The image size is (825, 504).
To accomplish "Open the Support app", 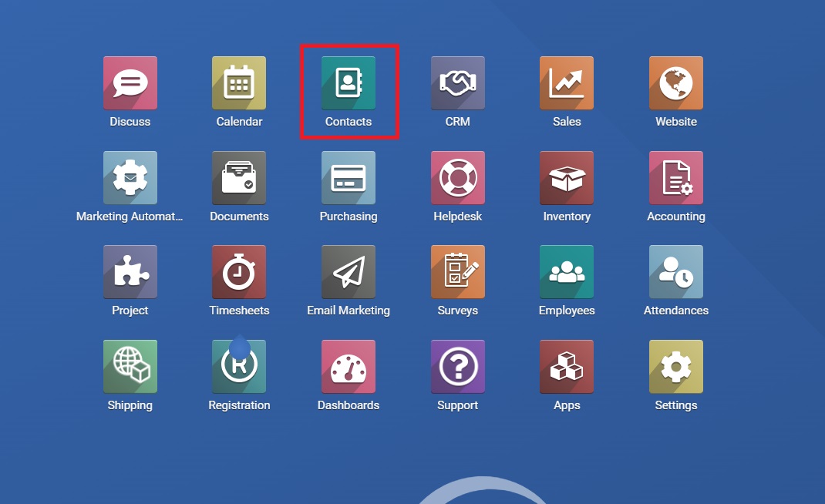I will [458, 367].
